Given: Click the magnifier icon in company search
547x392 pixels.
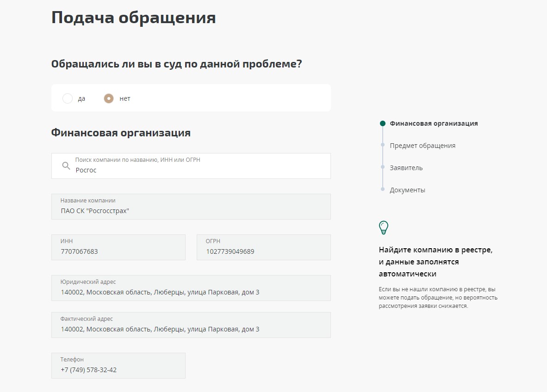Looking at the screenshot, I should tap(66, 165).
